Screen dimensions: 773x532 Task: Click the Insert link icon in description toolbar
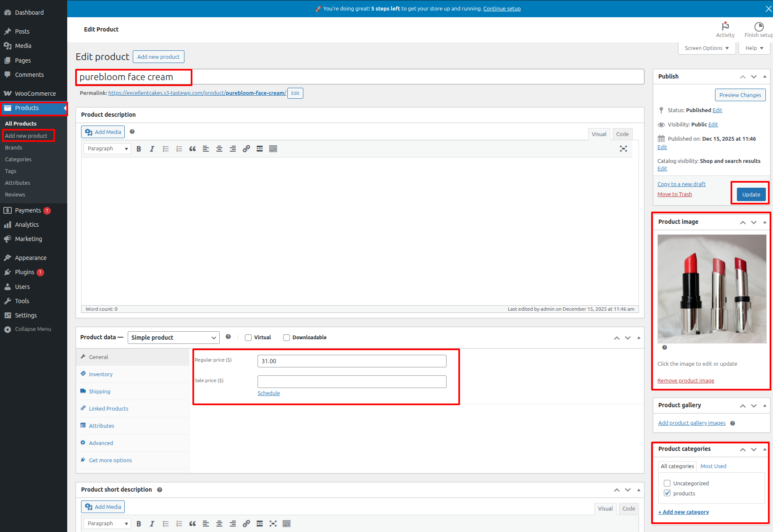click(246, 149)
